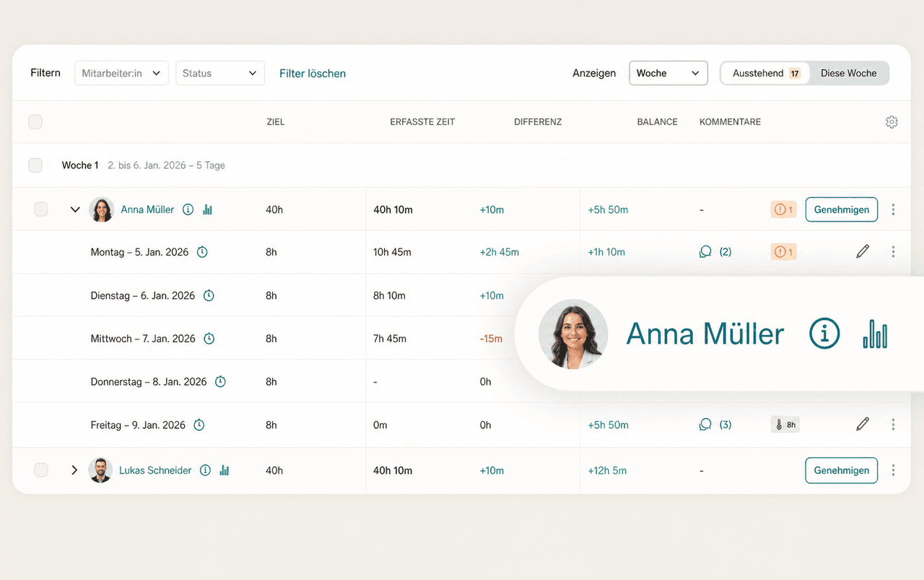Click the large chart icon in the Anna Müller zoom card
Screen dimensions: 924x580
pyautogui.click(x=875, y=334)
